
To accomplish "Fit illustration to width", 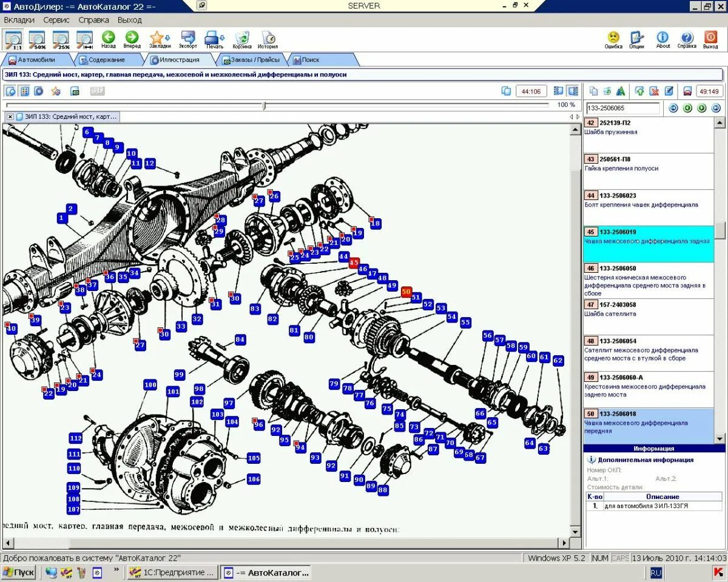I will tap(85, 39).
